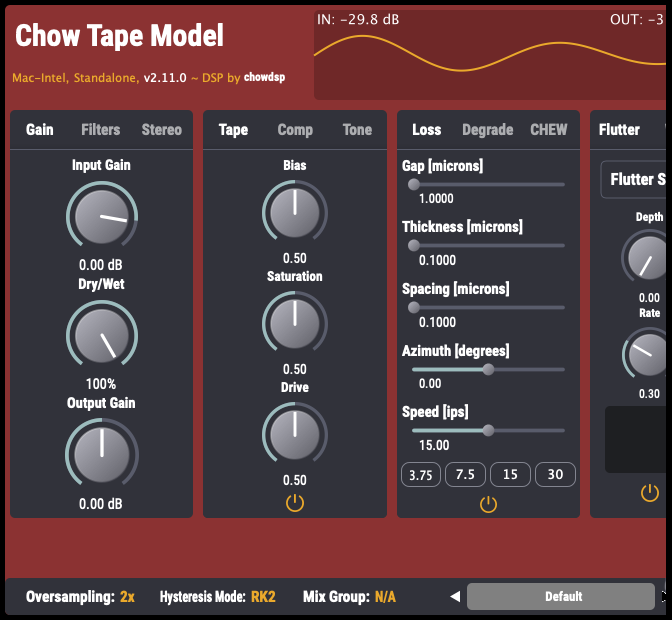672x620 pixels.
Task: Select the Loss tab
Action: tap(426, 129)
